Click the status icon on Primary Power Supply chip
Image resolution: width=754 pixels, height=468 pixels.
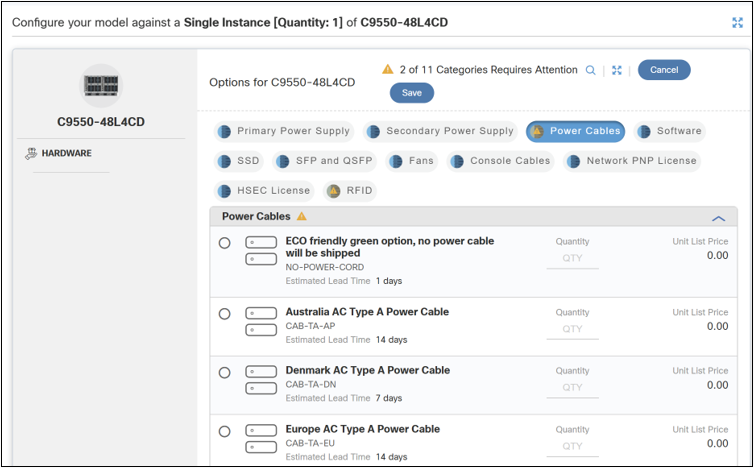coord(224,131)
